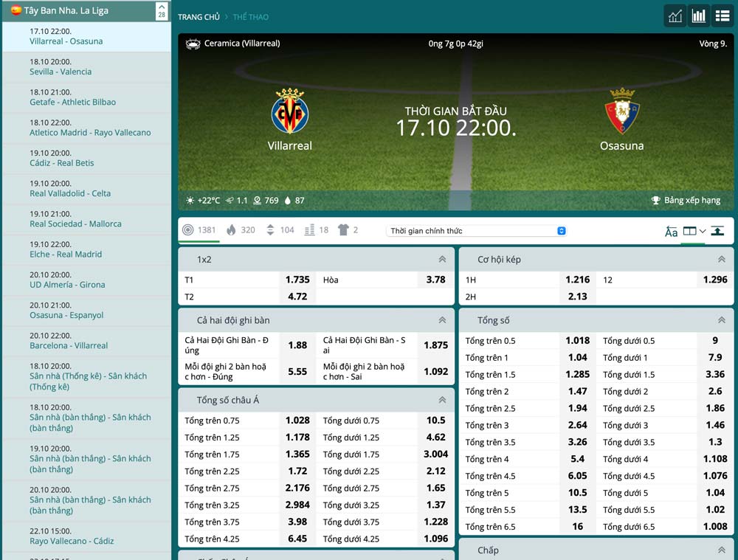
Task: Click the Spain flag icon
Action: point(16,10)
